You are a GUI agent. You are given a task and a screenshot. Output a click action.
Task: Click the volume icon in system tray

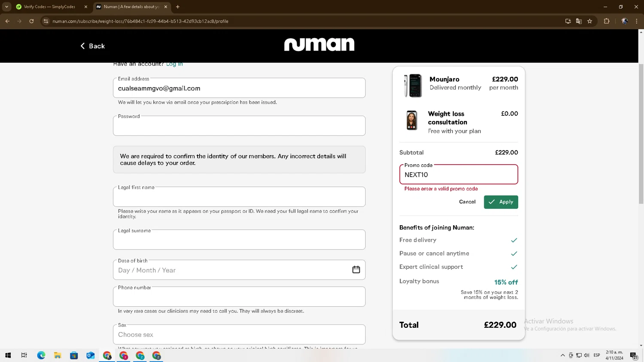(x=587, y=355)
